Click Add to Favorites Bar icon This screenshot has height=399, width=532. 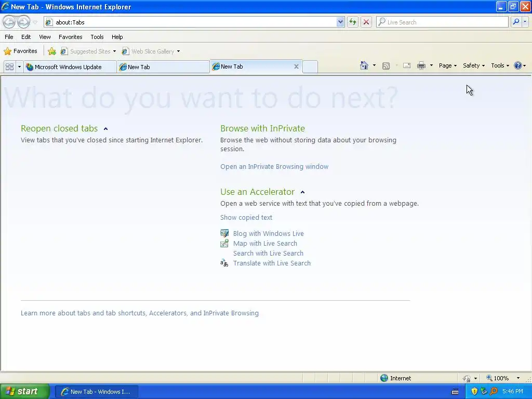tap(52, 51)
